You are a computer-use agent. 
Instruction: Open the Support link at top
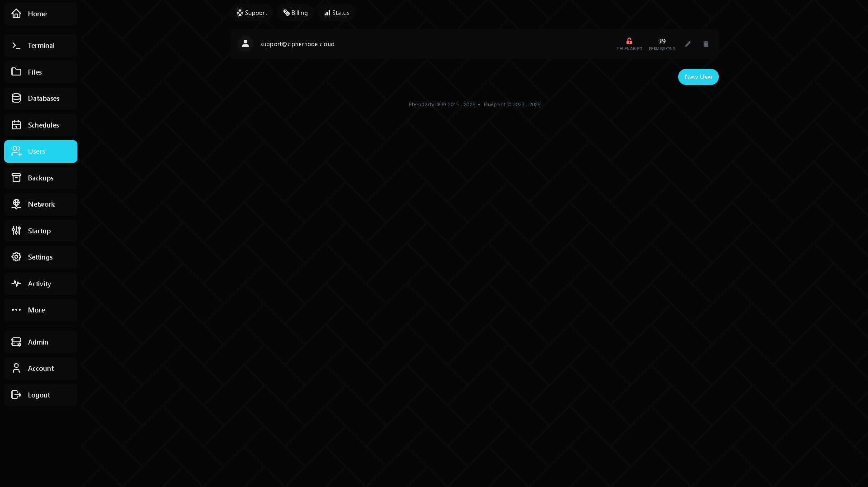tap(252, 13)
